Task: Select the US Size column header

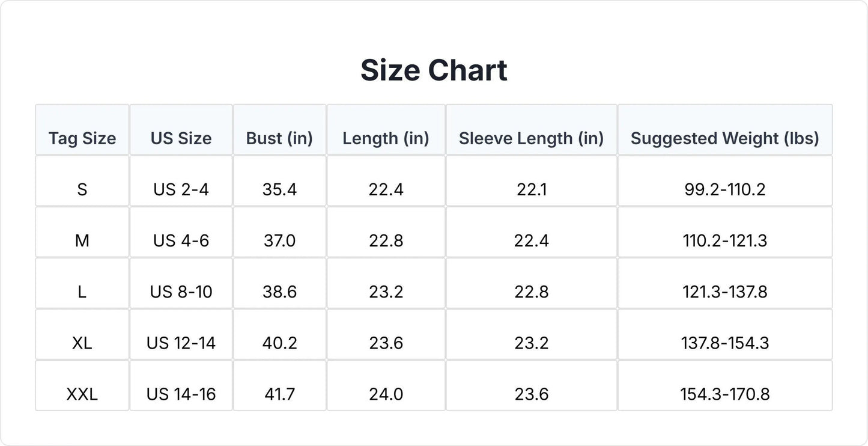Action: click(x=181, y=130)
